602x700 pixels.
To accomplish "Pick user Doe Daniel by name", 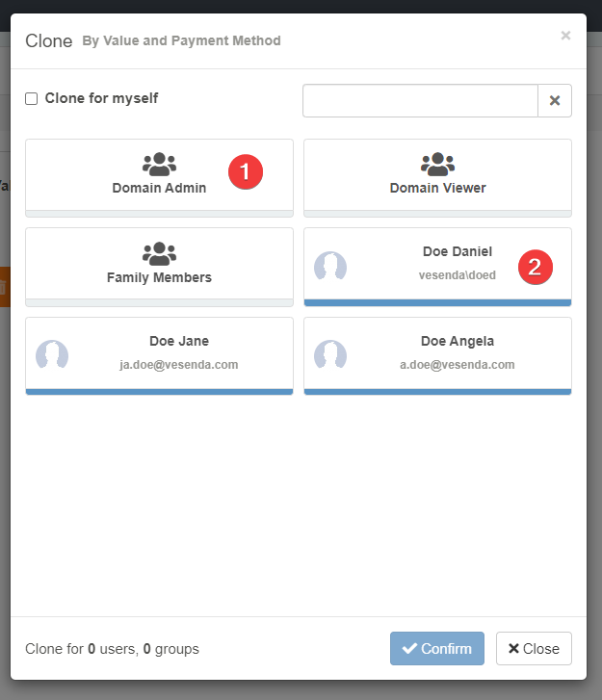I will (x=458, y=251).
